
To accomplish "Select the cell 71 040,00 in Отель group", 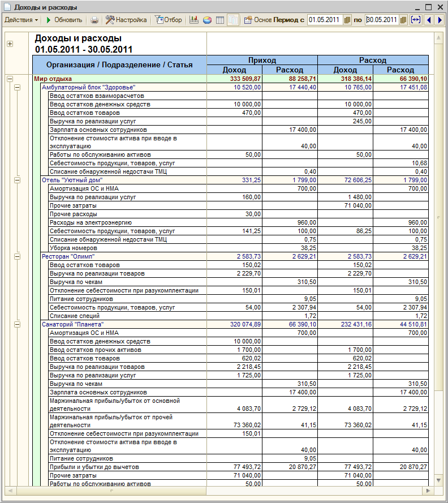I will pyautogui.click(x=346, y=205).
